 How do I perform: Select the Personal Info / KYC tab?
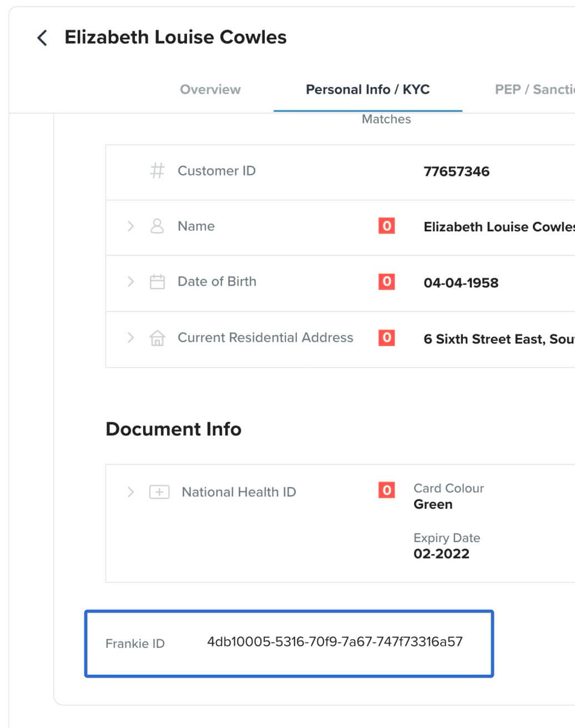coord(367,89)
